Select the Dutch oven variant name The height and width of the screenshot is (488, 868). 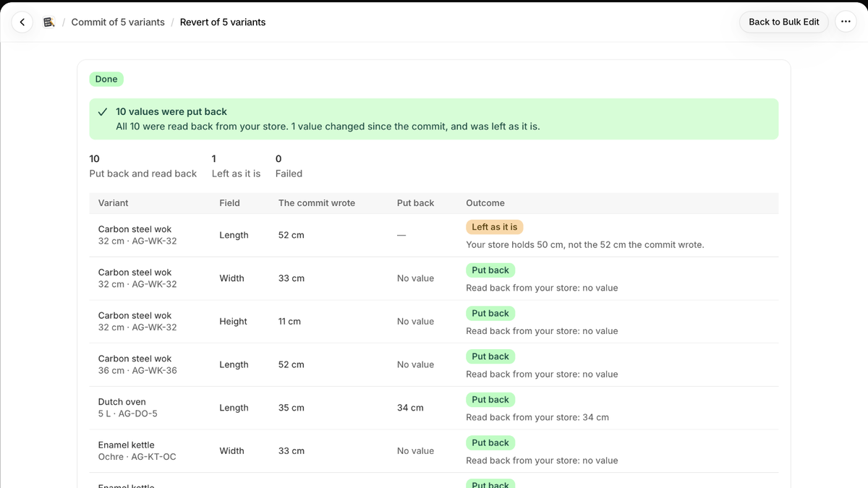click(122, 402)
